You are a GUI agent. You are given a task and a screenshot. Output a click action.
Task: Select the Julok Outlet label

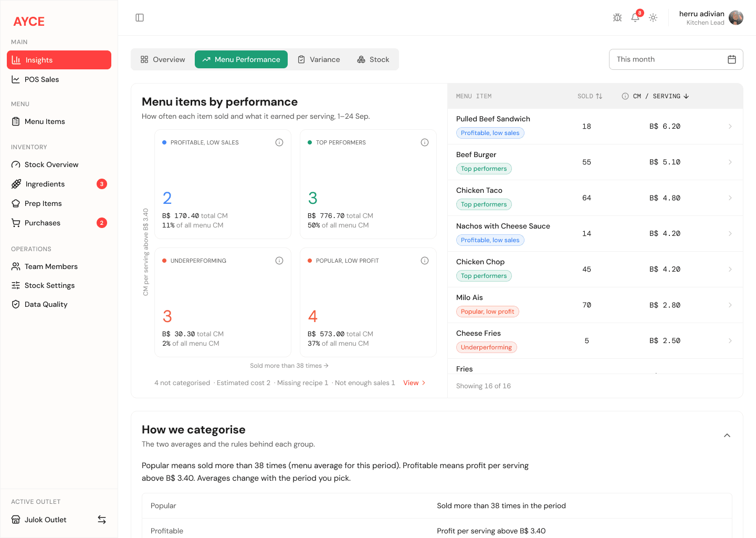(x=46, y=520)
